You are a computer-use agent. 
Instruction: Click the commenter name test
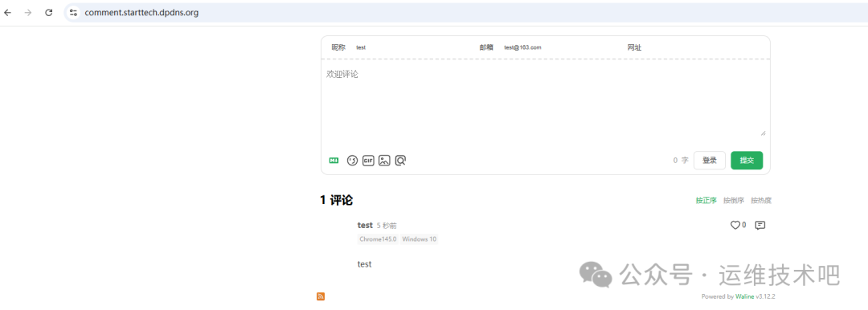(365, 226)
